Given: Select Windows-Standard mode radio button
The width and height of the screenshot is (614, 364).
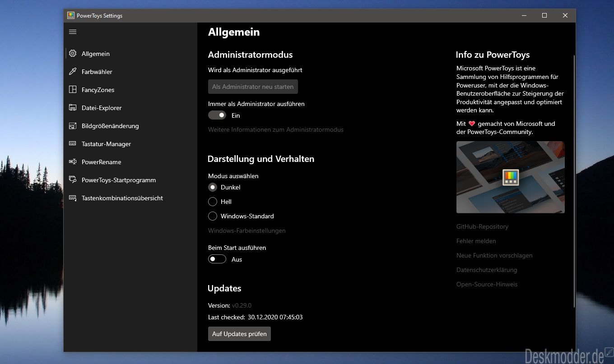Looking at the screenshot, I should pyautogui.click(x=213, y=216).
